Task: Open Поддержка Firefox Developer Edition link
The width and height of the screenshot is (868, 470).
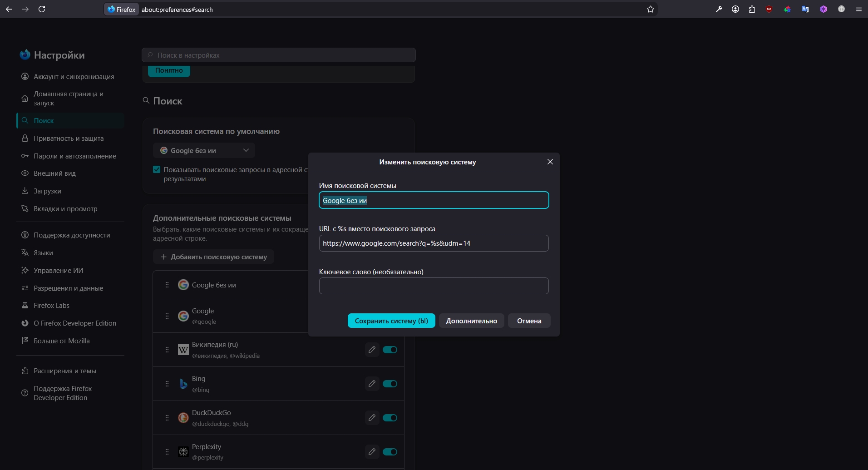Action: (x=70, y=393)
